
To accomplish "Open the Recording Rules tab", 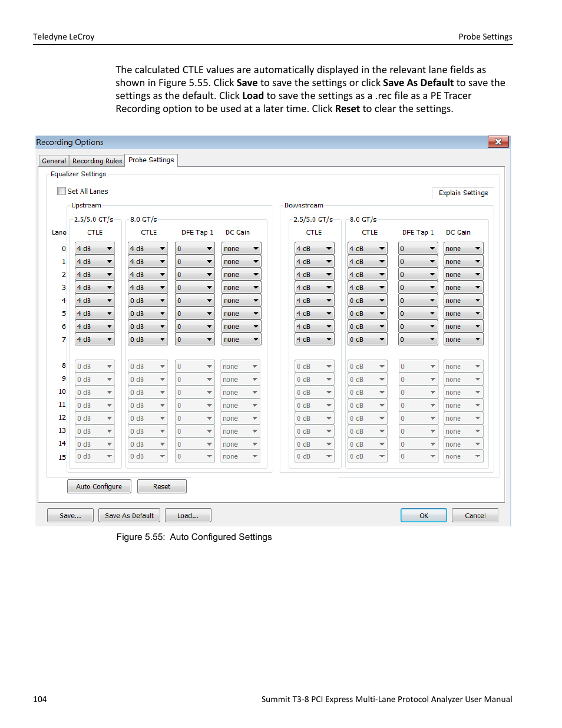I will [97, 161].
